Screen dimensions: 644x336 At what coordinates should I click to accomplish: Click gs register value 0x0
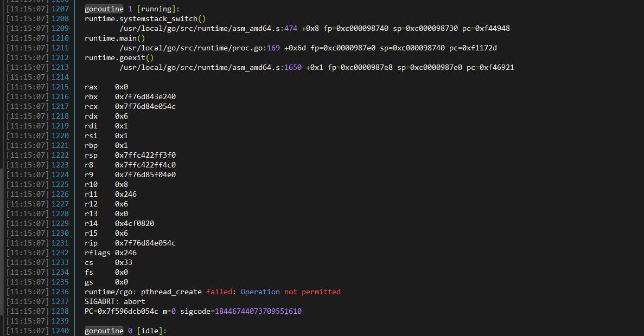click(x=122, y=282)
